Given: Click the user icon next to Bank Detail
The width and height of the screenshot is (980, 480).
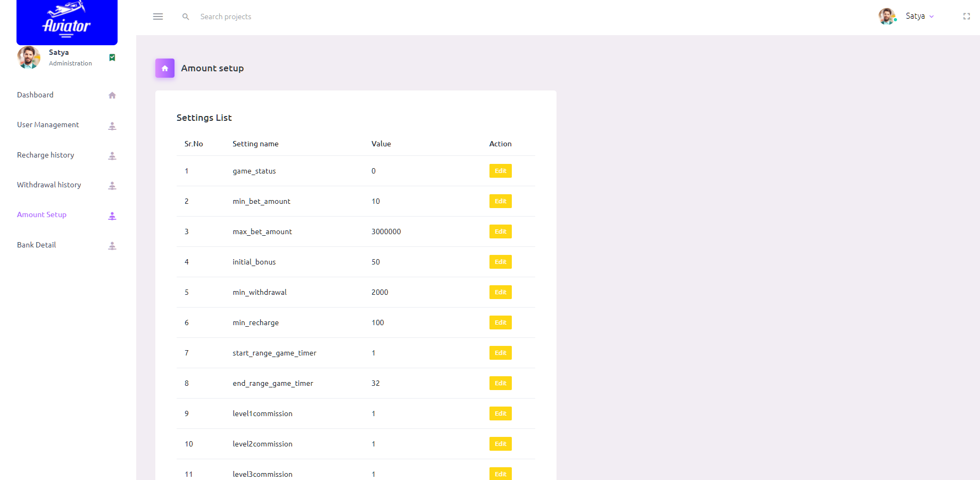Looking at the screenshot, I should 112,246.
